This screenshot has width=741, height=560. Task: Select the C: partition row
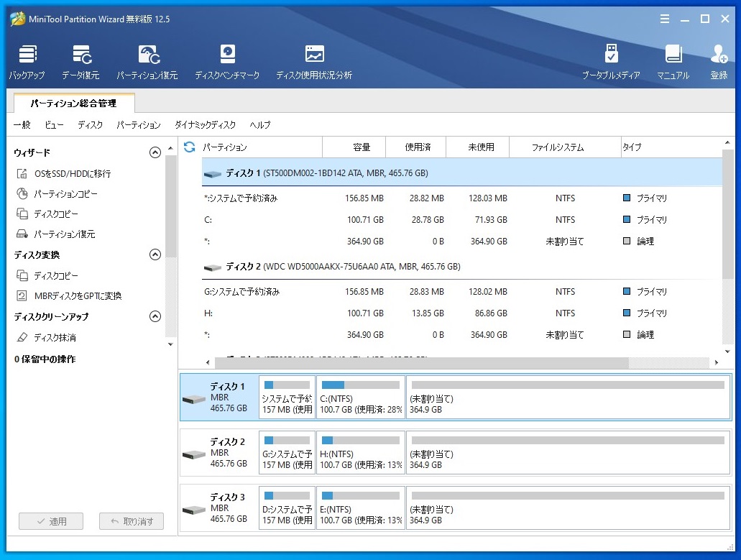click(461, 220)
